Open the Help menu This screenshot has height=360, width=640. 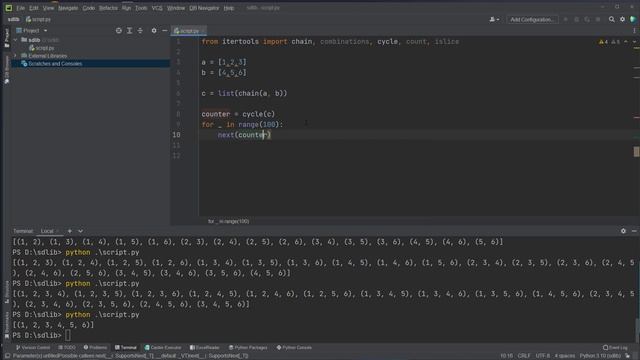[x=229, y=8]
